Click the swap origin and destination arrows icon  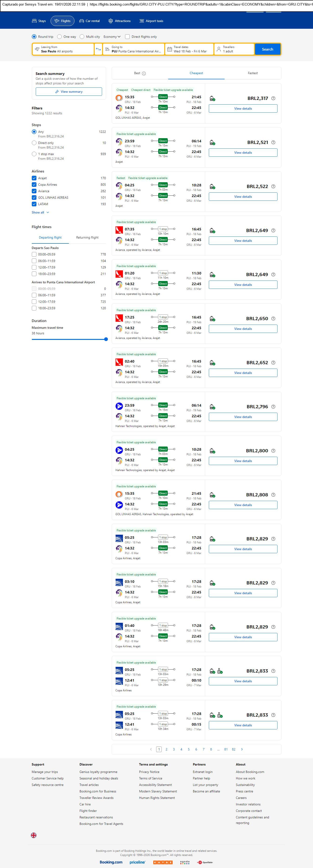click(x=98, y=49)
